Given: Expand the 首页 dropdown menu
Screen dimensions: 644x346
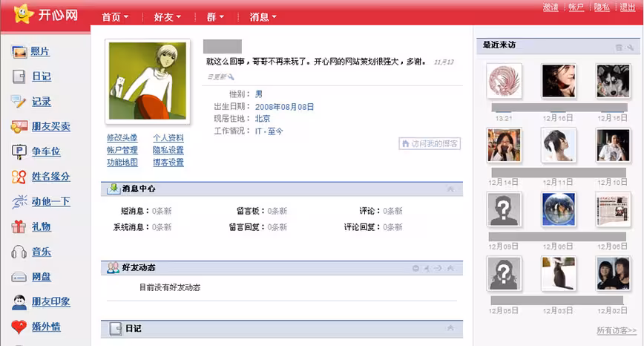Looking at the screenshot, I should 115,17.
